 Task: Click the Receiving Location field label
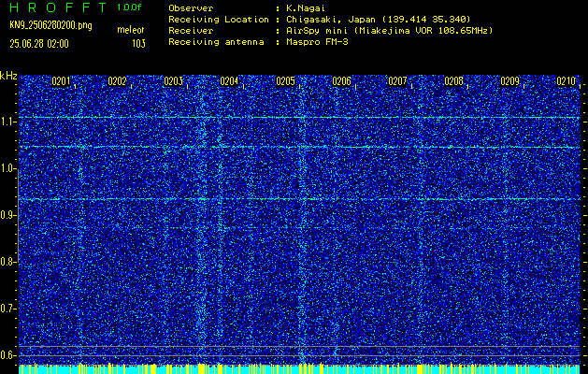219,19
